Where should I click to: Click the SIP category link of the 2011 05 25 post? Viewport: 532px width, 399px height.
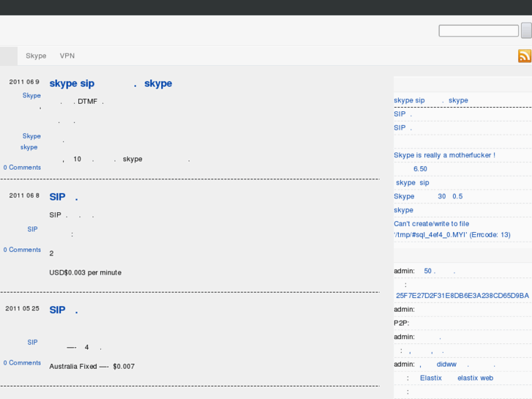33,343
